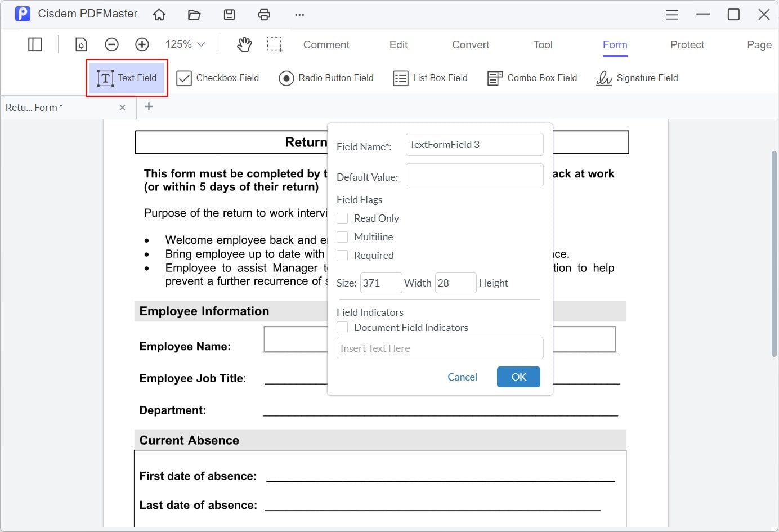Open the page thumbnail panel

click(34, 44)
